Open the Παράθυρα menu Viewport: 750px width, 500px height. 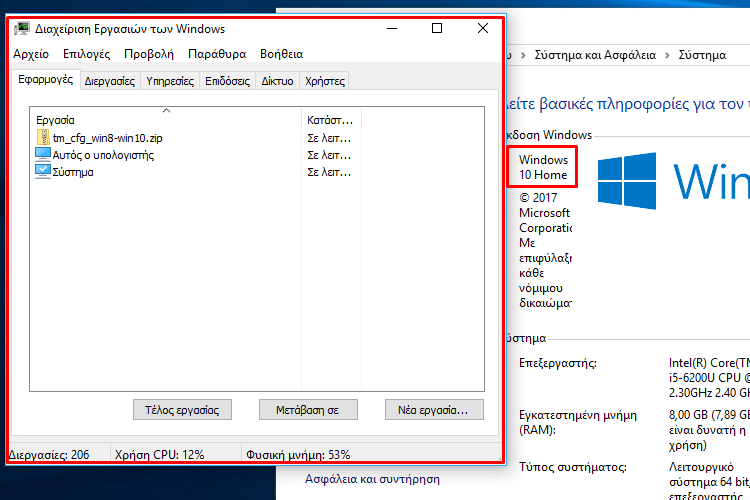[217, 54]
